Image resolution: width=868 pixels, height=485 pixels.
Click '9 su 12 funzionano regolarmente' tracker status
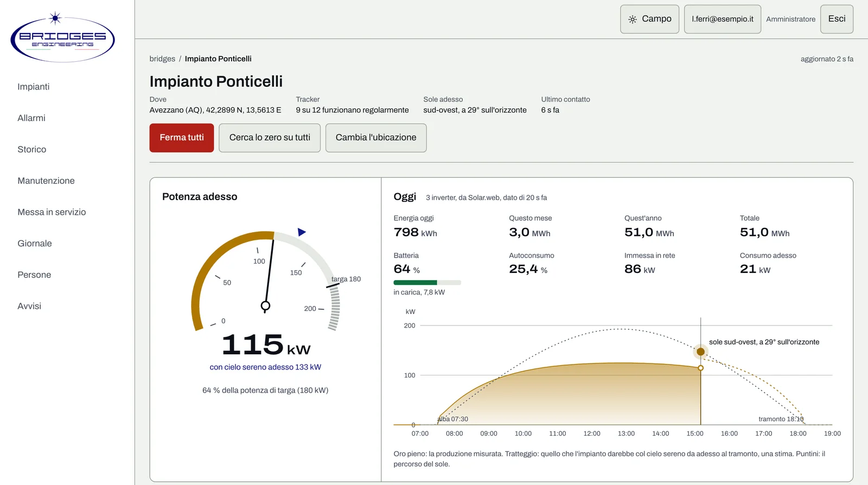tap(352, 110)
